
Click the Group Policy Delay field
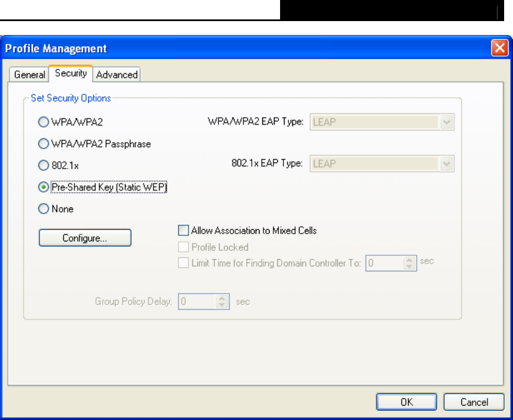coord(197,301)
